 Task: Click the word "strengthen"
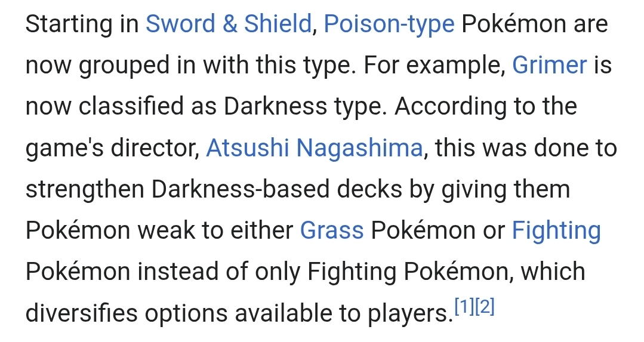(x=84, y=189)
